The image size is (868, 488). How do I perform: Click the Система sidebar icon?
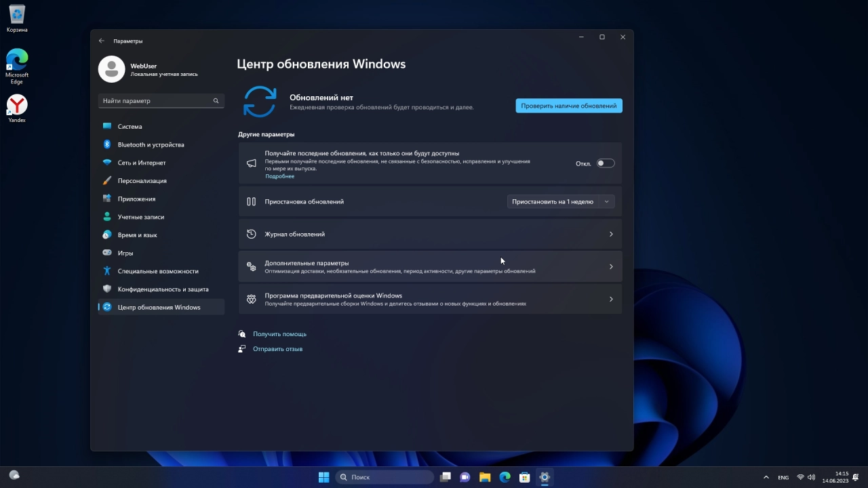(107, 126)
